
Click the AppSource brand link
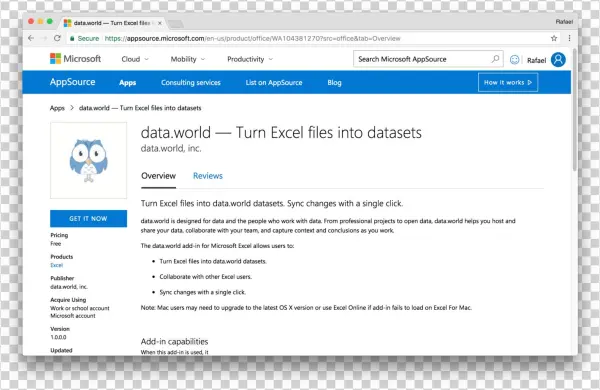coord(72,82)
